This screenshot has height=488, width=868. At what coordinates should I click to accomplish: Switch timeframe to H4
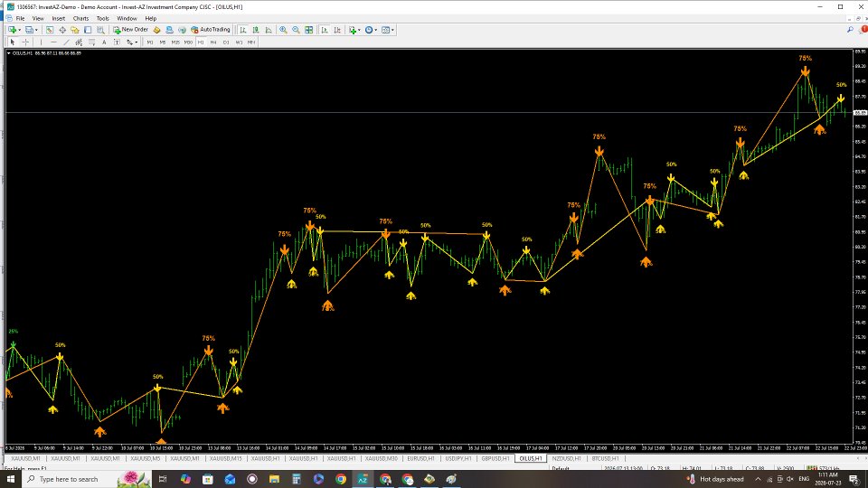[213, 42]
